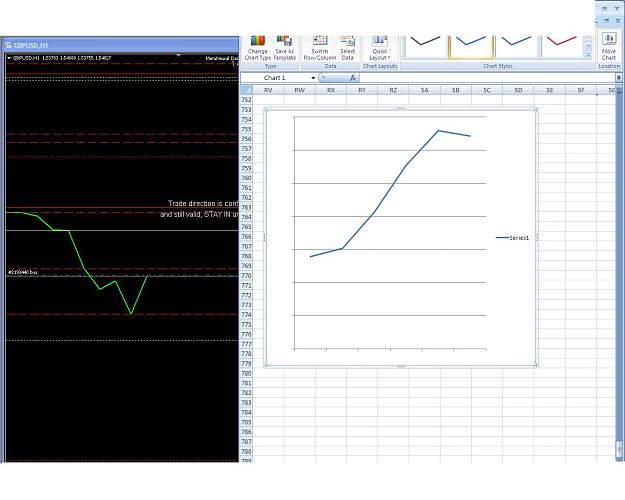Image resolution: width=625 pixels, height=500 pixels.
Task: Select row header 780
Action: tap(246, 373)
